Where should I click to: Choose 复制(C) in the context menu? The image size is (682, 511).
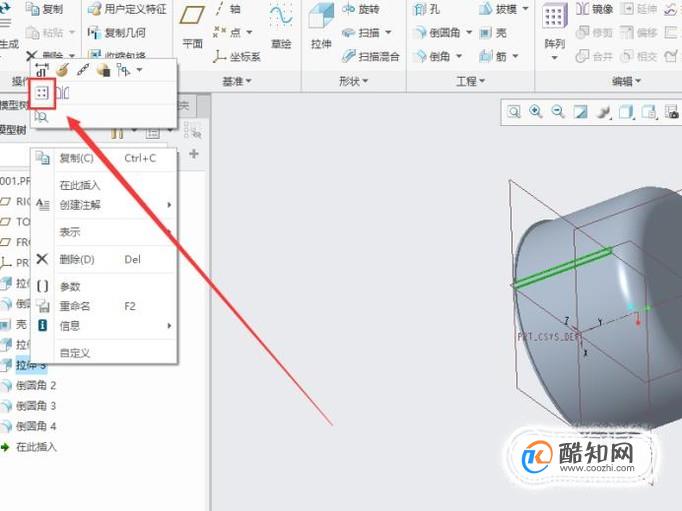[x=104, y=158]
